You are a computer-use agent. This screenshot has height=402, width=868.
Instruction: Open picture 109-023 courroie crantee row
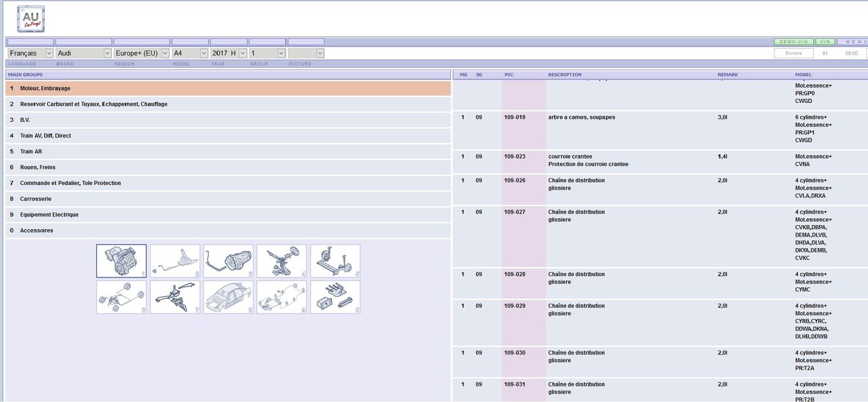[515, 157]
